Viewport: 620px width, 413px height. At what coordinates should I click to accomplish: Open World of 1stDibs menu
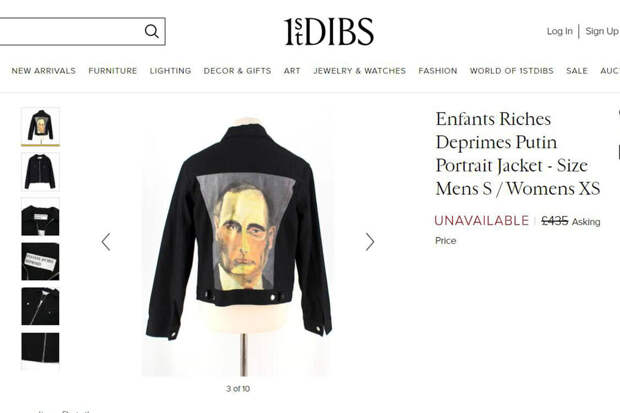512,71
